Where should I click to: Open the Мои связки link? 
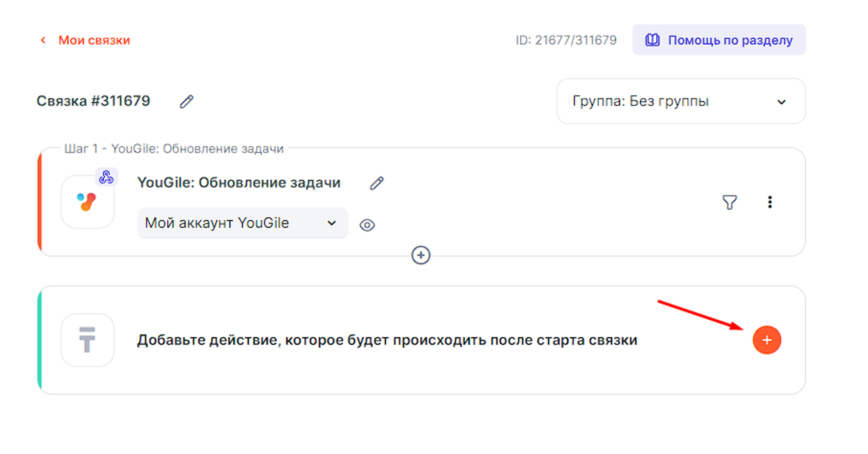94,40
